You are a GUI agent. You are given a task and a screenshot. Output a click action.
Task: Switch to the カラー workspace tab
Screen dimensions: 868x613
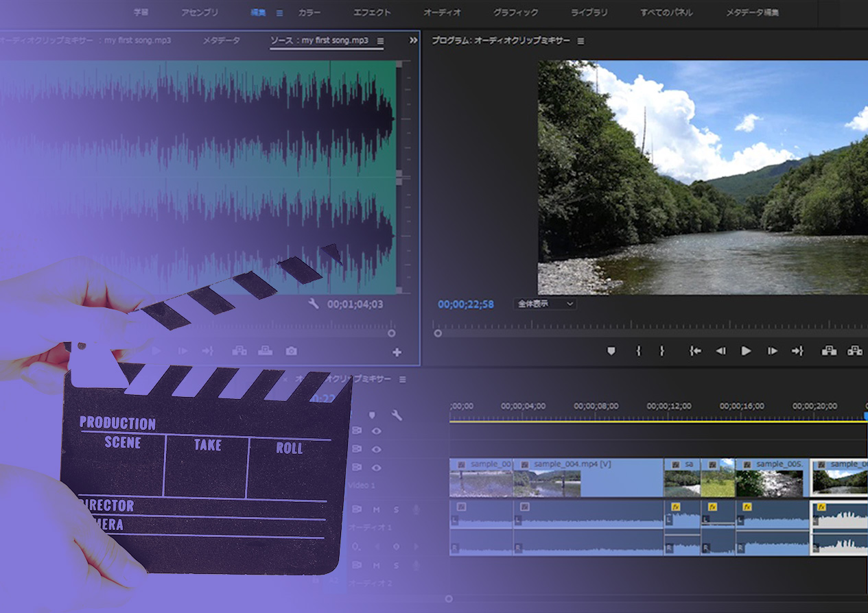pyautogui.click(x=309, y=12)
